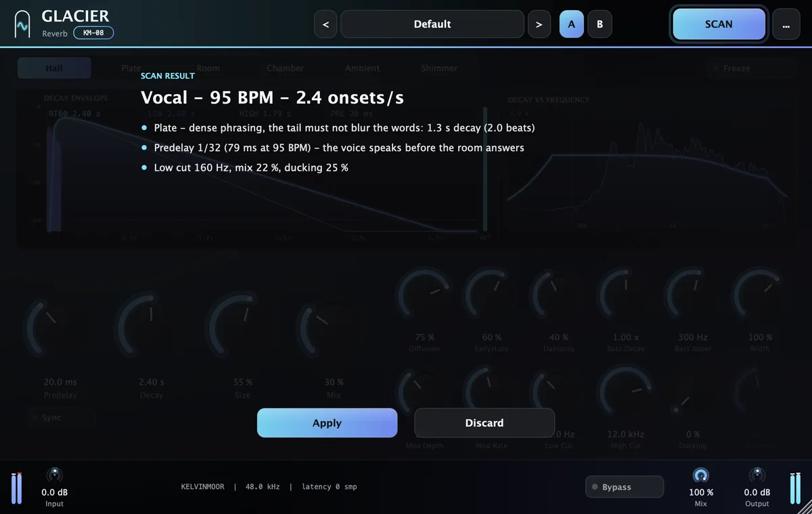Screen dimensions: 812x514
Task: Apply the scan result
Action: pos(327,423)
